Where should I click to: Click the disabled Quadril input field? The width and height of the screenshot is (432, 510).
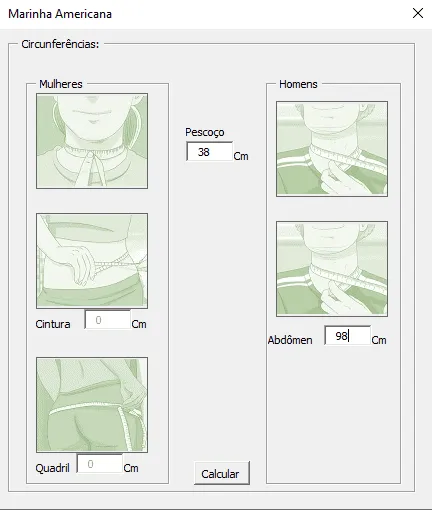click(99, 463)
